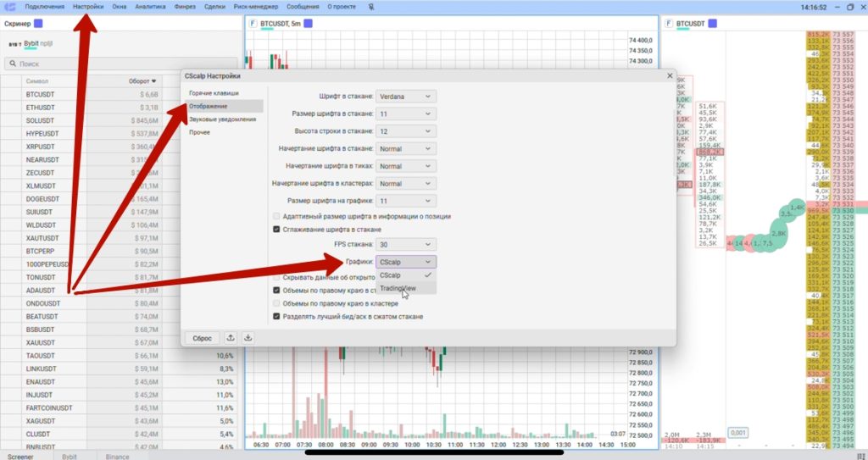This screenshot has width=868, height=460.
Task: Open Начертание шрифта в тиках dropdown
Action: (406, 166)
